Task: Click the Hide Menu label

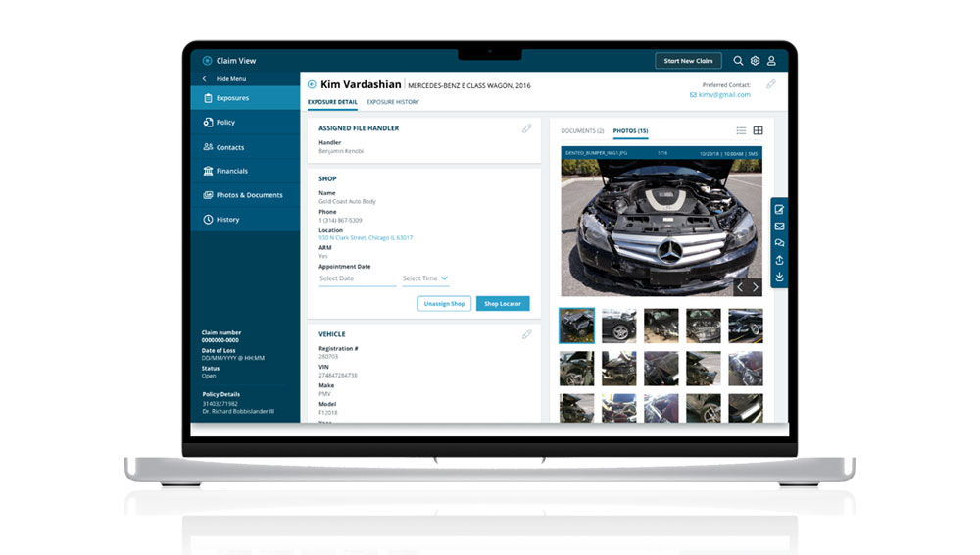Action: pos(231,78)
